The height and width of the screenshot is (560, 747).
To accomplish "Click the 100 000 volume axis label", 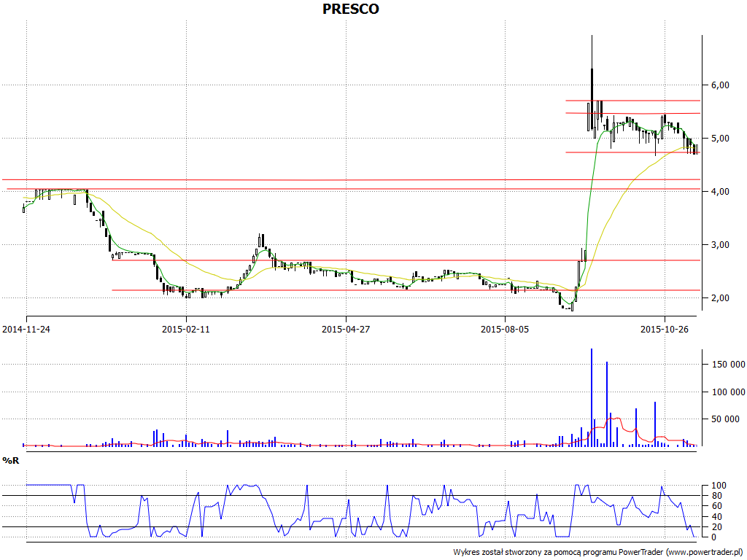I will tap(729, 392).
